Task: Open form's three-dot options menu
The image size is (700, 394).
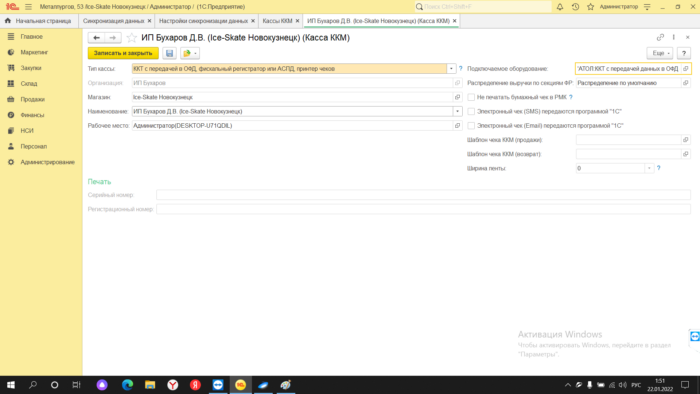Action: tap(674, 37)
